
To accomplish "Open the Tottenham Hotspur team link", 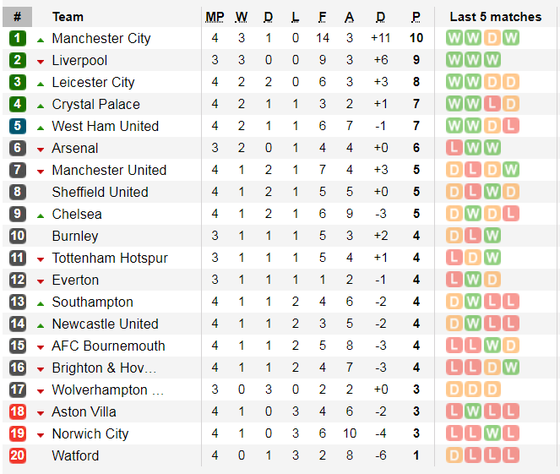I will coord(110,258).
